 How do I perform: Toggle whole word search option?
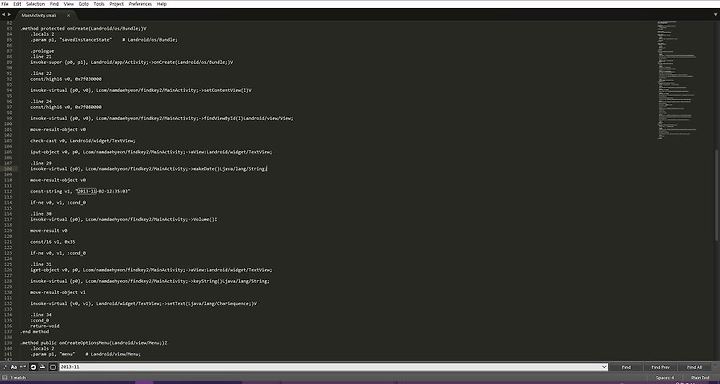coord(23,367)
